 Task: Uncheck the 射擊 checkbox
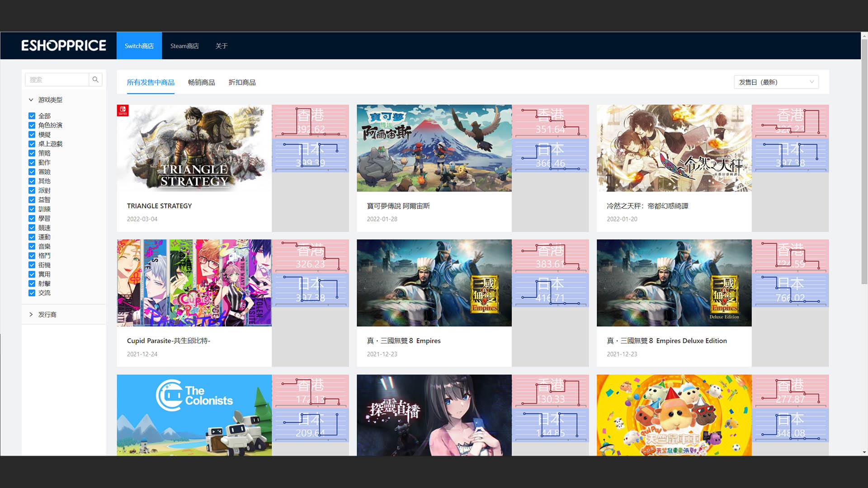32,284
